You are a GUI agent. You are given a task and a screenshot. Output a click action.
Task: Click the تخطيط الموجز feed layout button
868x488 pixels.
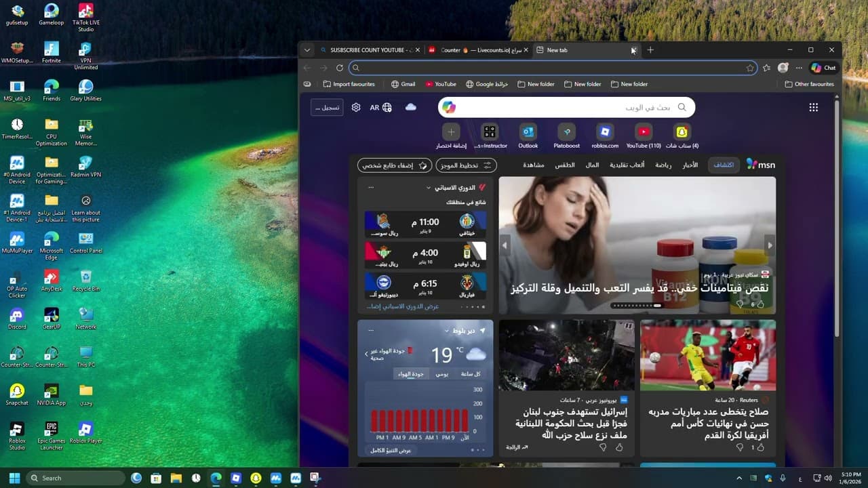467,165
